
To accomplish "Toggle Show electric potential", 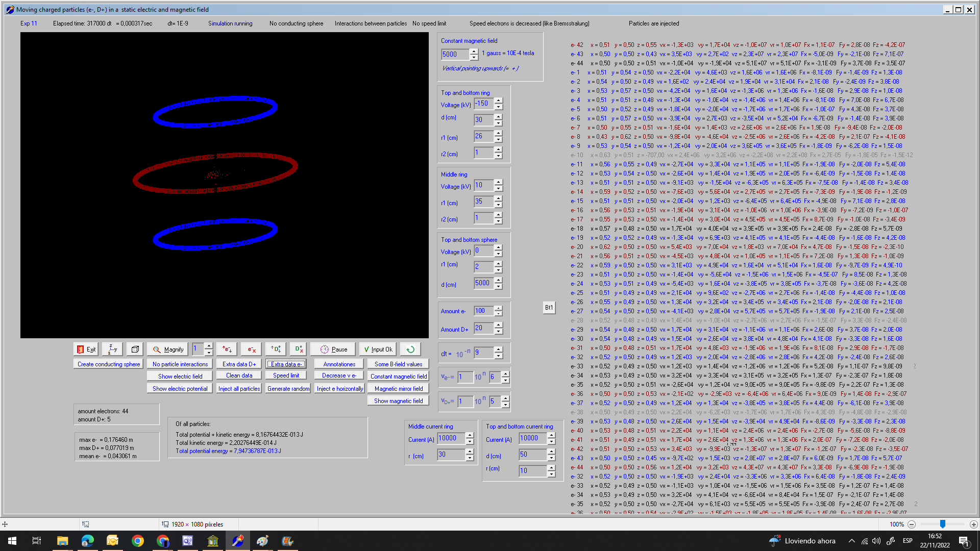I will (180, 389).
